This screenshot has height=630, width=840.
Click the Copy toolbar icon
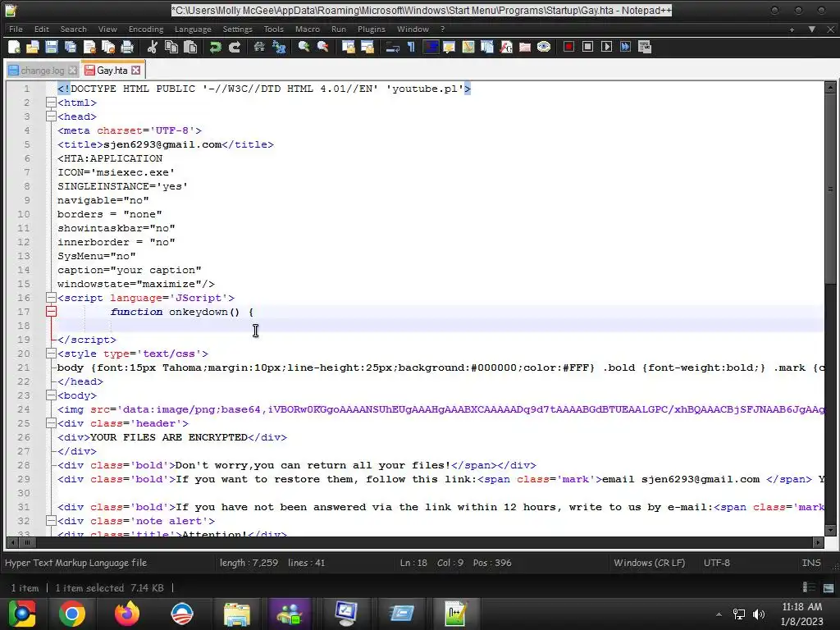(171, 47)
